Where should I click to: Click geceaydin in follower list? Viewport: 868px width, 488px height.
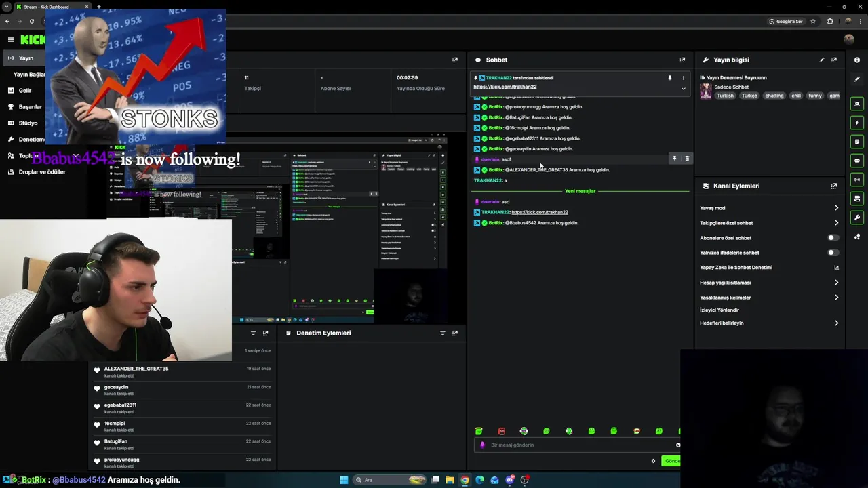tap(116, 387)
